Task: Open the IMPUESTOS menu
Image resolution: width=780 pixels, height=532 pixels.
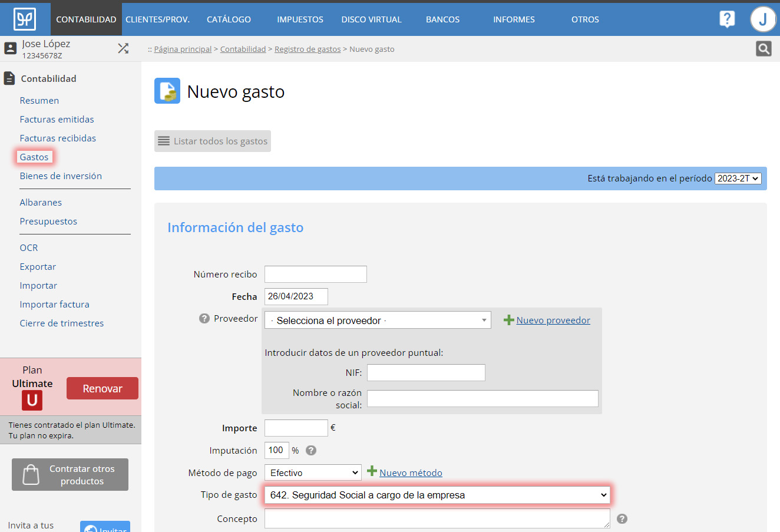Action: 300,19
